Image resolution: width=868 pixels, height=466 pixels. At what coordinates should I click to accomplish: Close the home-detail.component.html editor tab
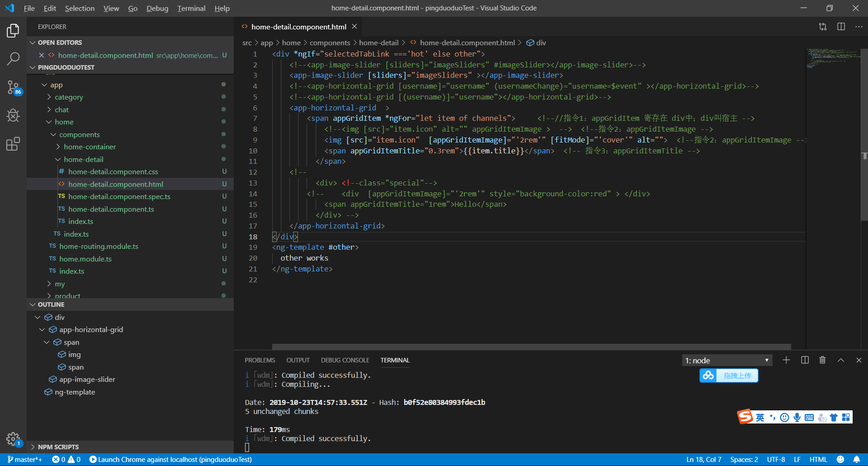[x=354, y=27]
